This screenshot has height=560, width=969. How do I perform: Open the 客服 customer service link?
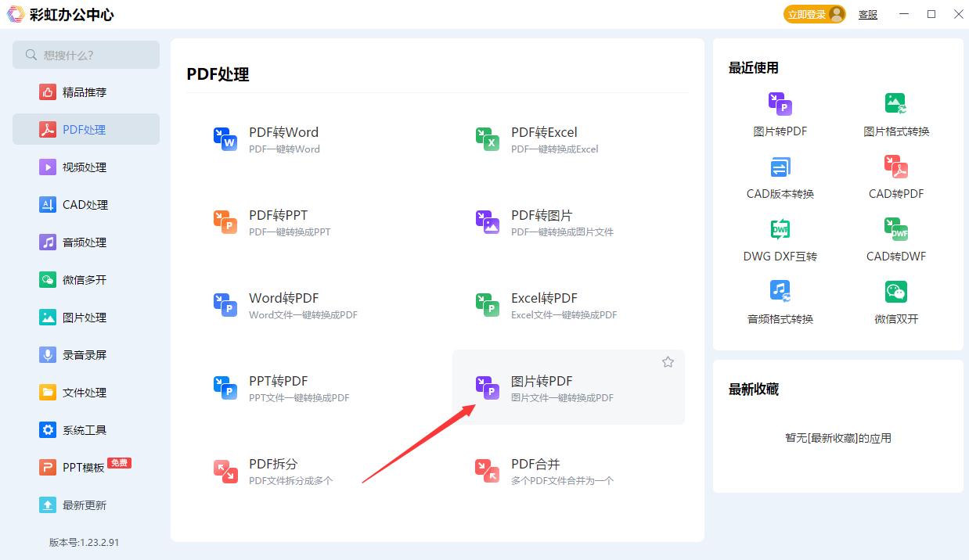coord(867,14)
